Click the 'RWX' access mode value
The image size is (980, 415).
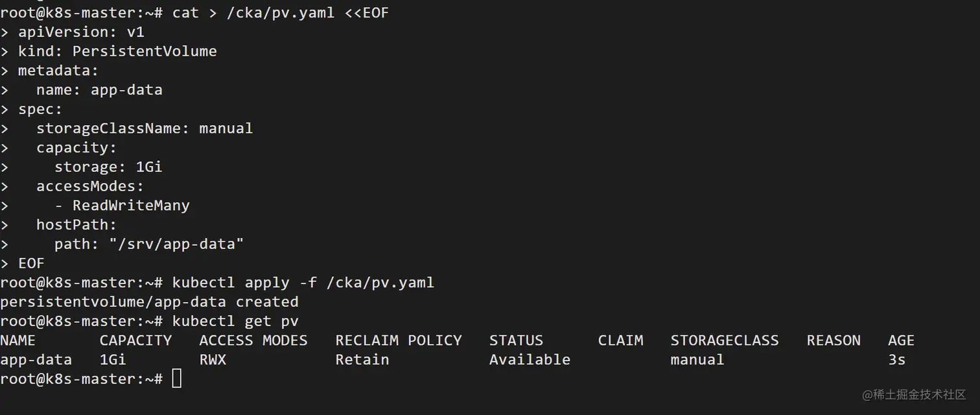click(x=213, y=360)
